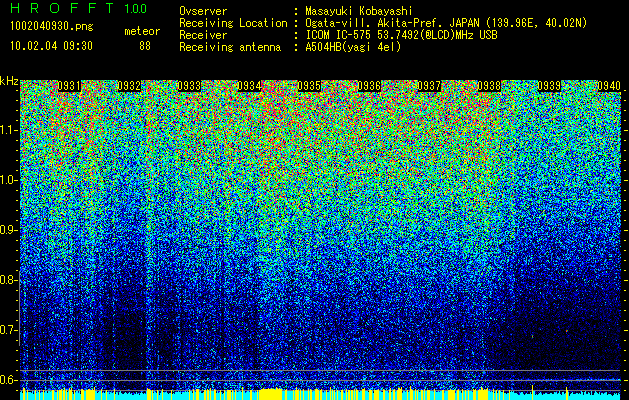Image resolution: width=629 pixels, height=400 pixels.
Task: Click the HROFFT 1.0.0 title text
Action: (x=78, y=8)
